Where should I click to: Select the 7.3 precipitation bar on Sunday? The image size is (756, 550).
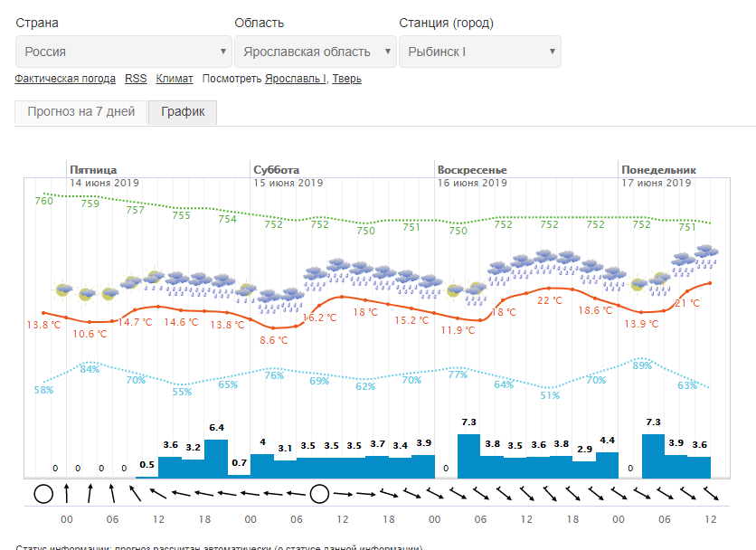tap(468, 455)
